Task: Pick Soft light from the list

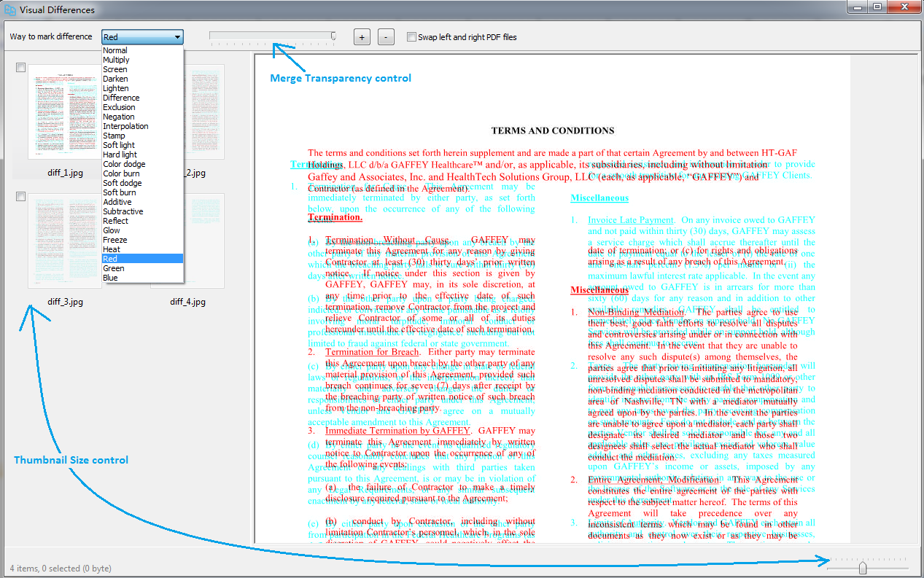Action: pos(143,145)
